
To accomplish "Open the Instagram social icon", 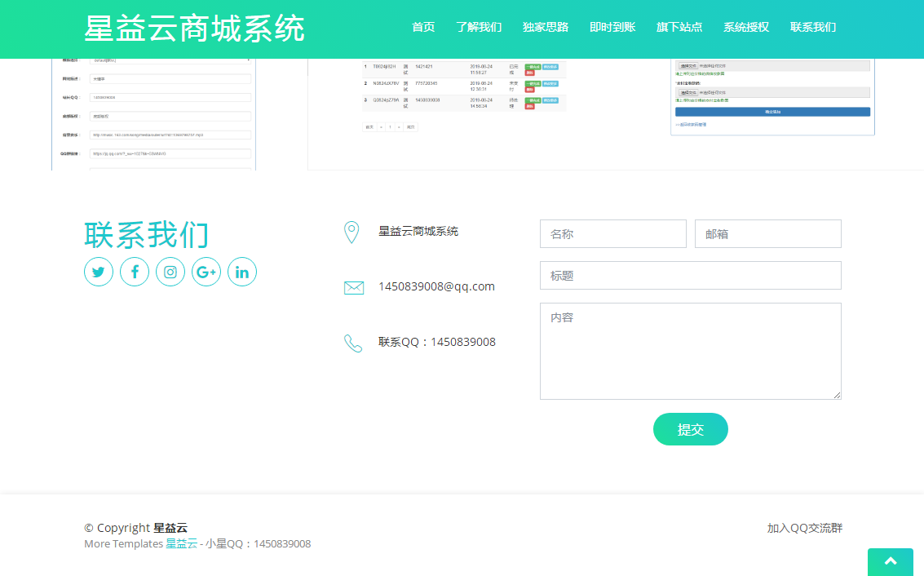I will (170, 272).
